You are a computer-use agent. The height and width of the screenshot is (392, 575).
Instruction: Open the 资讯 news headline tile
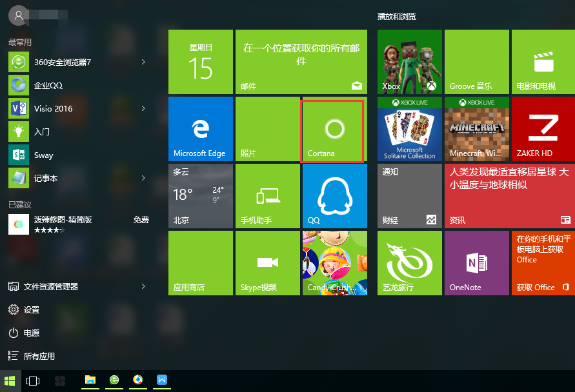[510, 196]
